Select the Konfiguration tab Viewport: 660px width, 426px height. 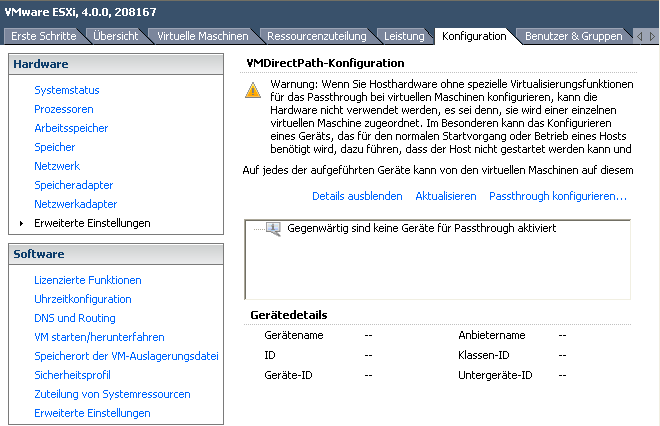pyautogui.click(x=474, y=36)
